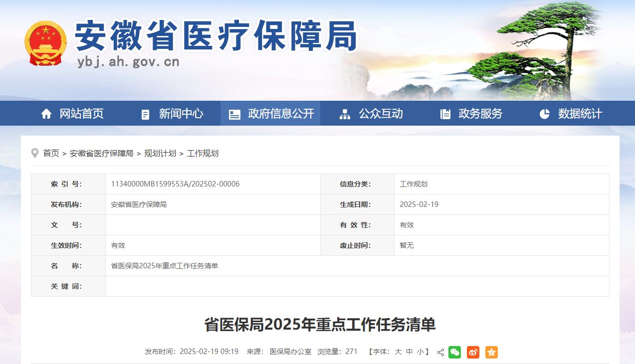Click the document icon beside 新闻中心

click(145, 114)
